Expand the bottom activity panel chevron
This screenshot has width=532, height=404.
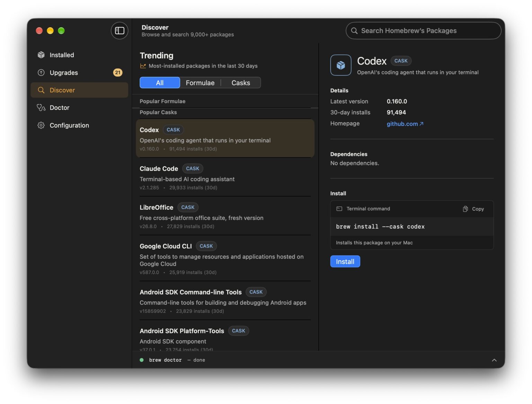[494, 360]
